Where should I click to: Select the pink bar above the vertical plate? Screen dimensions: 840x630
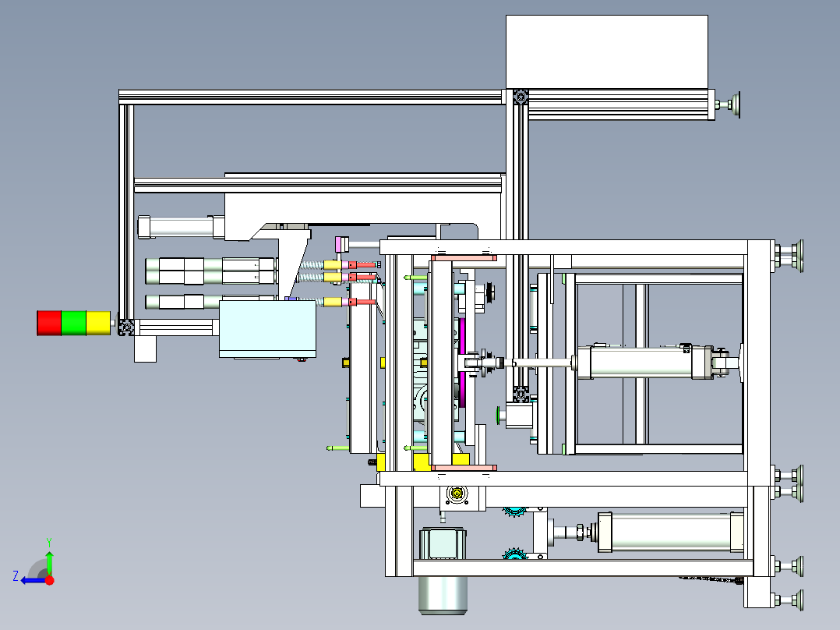464,258
